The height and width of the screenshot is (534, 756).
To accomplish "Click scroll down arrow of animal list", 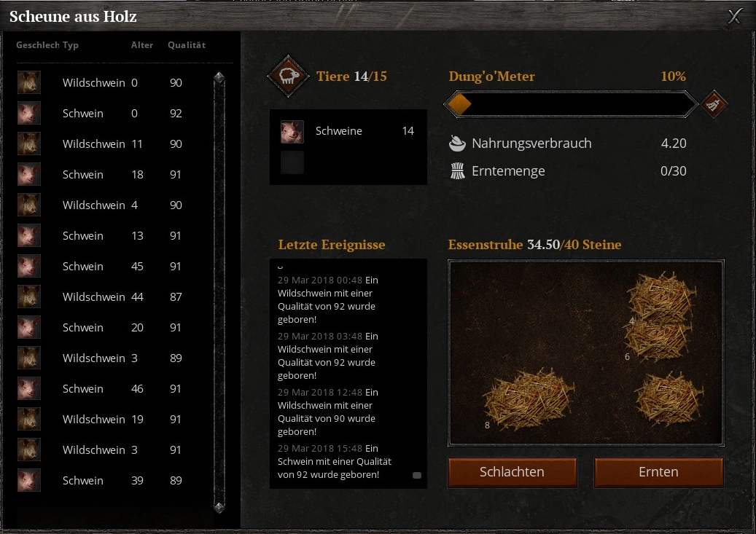I will tap(219, 507).
